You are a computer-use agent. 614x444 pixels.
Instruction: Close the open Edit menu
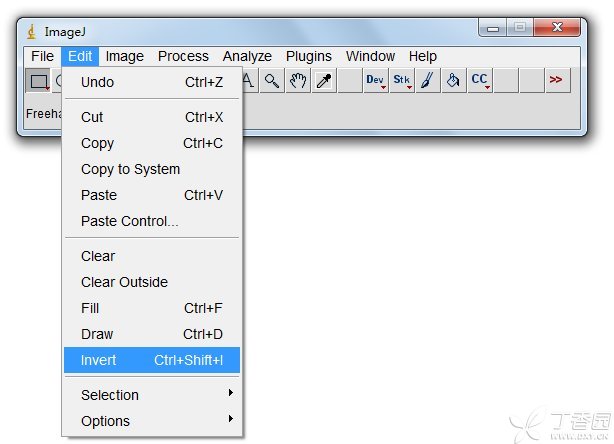click(80, 56)
